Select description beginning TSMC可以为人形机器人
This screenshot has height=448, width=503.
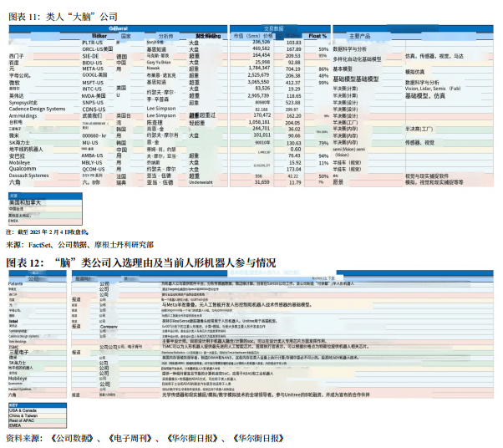click(266, 347)
